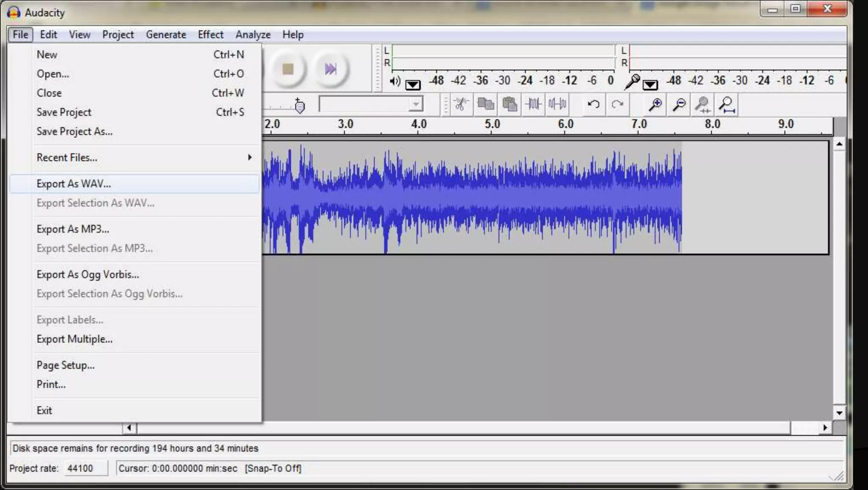Image resolution: width=868 pixels, height=490 pixels.
Task: Click the Stop playback button
Action: pyautogui.click(x=288, y=69)
